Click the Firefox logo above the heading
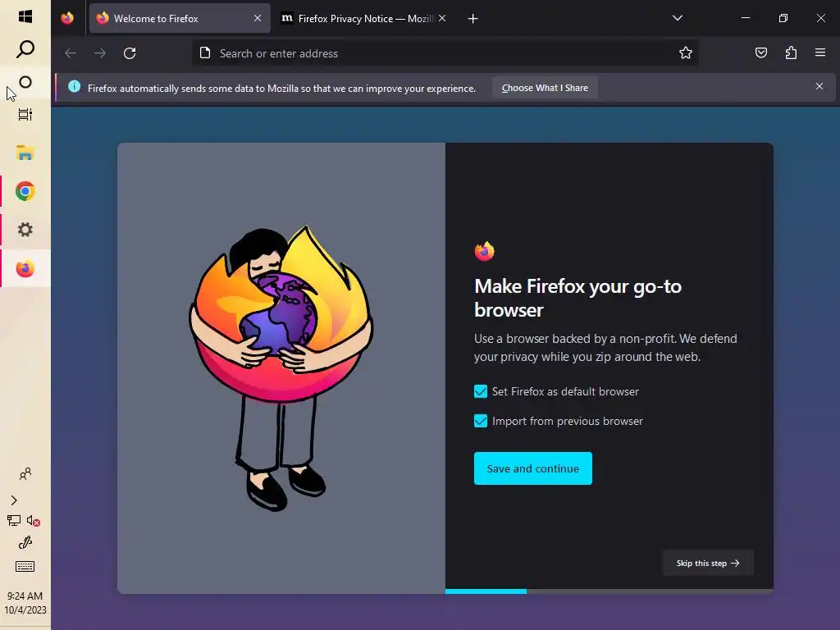840x630 pixels. (x=484, y=251)
